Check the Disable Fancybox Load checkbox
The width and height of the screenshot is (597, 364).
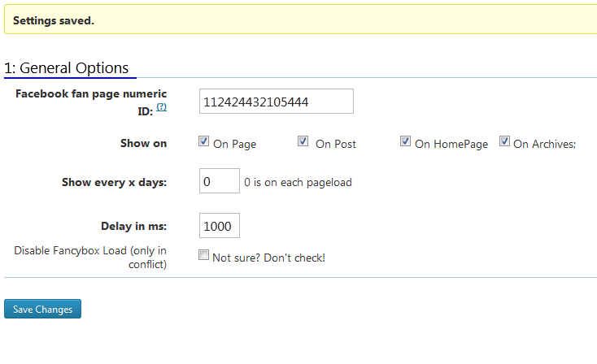(x=203, y=255)
